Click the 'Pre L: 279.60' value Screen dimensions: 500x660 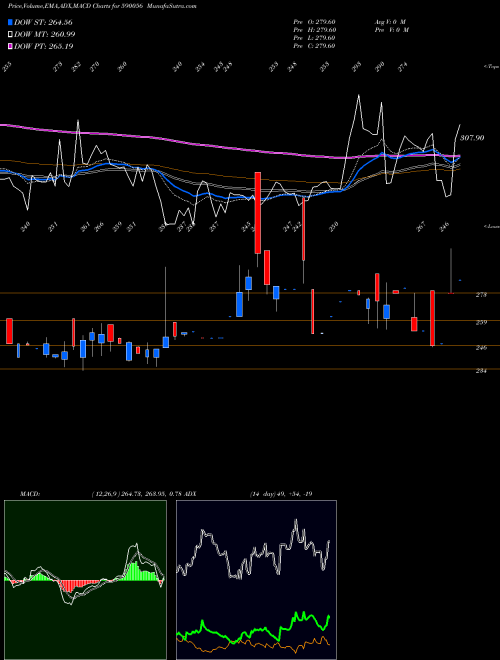[314, 37]
